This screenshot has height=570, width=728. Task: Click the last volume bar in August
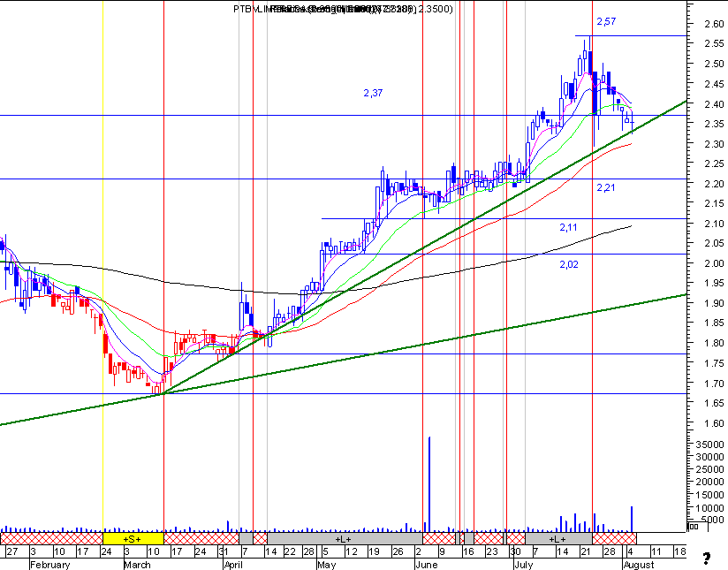[x=632, y=519]
